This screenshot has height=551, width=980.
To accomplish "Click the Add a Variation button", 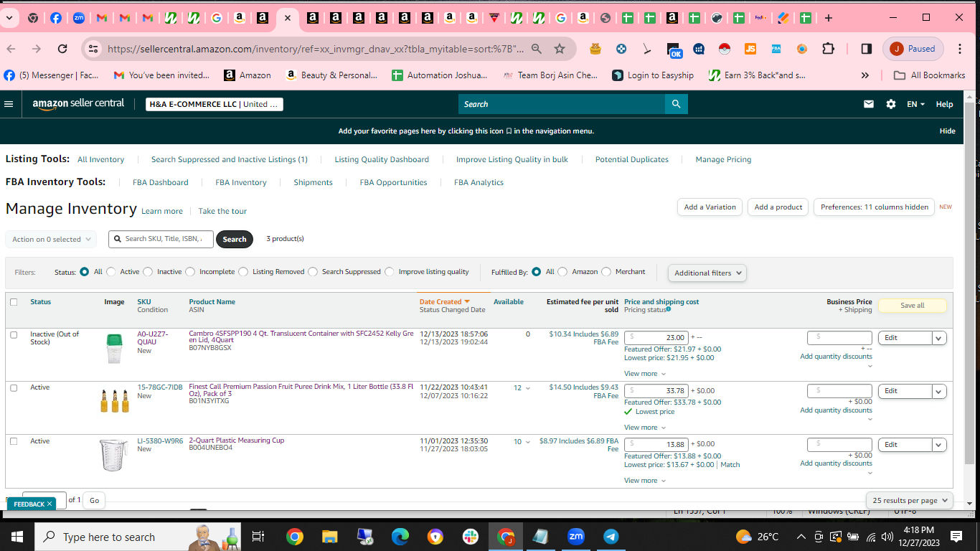I will [x=710, y=207].
